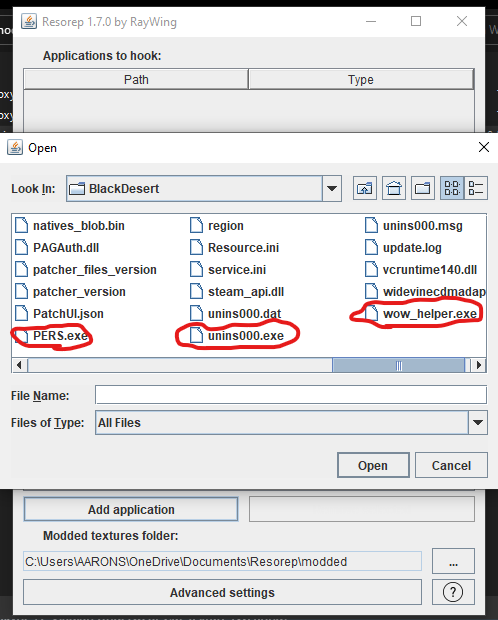498x620 pixels.
Task: Select the update.log file
Action: point(403,248)
